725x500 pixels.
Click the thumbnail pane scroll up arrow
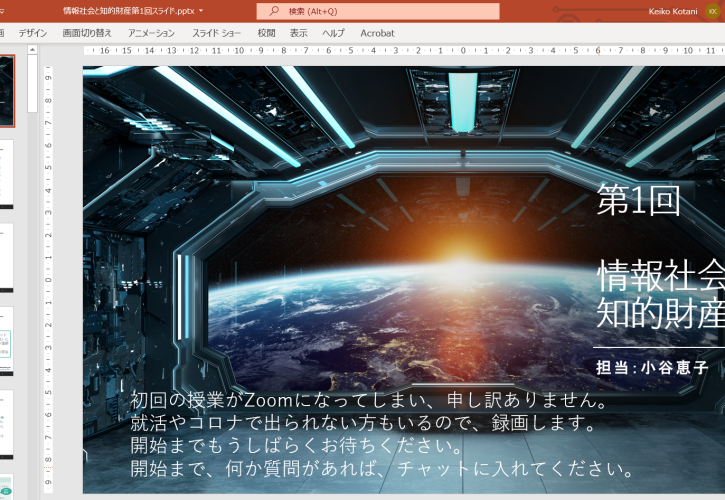click(x=32, y=49)
